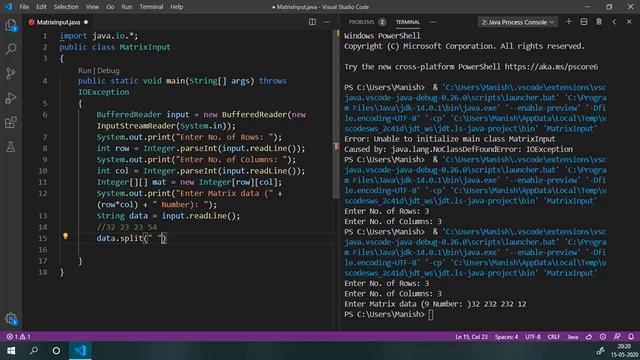Viewport: 640px width, 360px height.
Task: Open the Explorer view in activity bar
Action: 11,25
